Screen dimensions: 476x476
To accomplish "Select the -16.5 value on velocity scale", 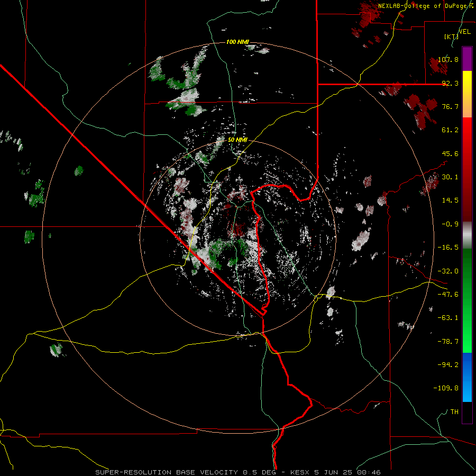I will click(448, 248).
